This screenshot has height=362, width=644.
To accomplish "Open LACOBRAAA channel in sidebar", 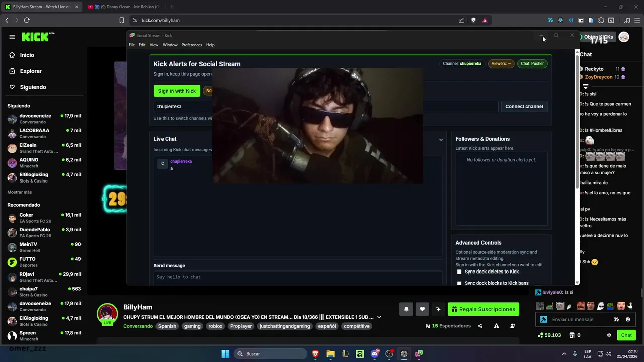I will [44, 133].
